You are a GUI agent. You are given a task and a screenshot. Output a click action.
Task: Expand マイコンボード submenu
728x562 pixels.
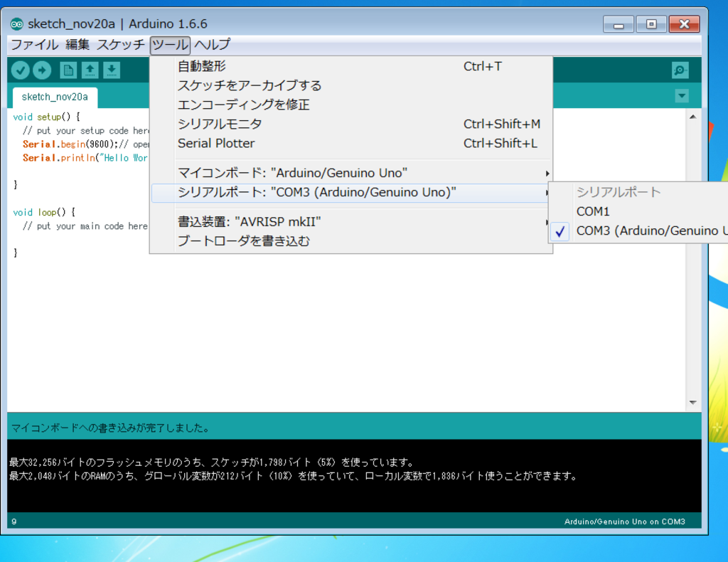[x=351, y=174]
